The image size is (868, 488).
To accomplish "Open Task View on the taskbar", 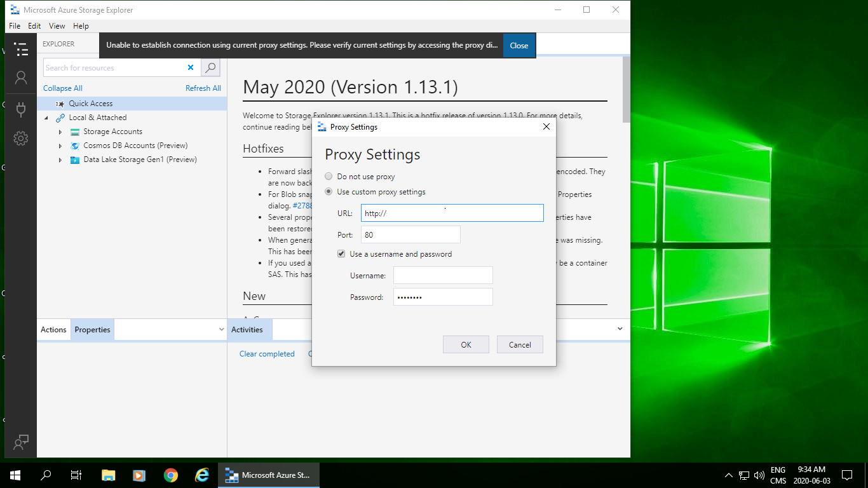I will 76,475.
